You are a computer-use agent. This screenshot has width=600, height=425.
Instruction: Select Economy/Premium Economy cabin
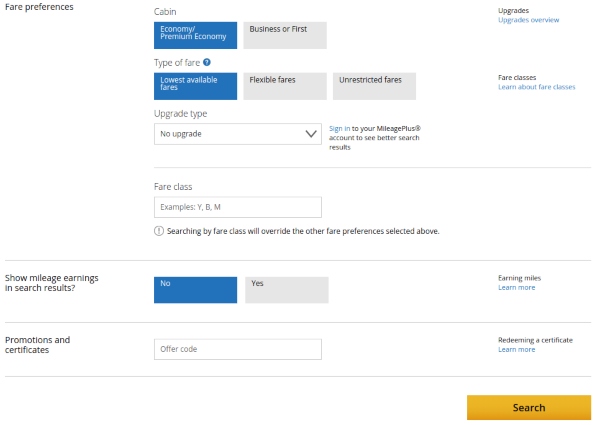(x=196, y=35)
